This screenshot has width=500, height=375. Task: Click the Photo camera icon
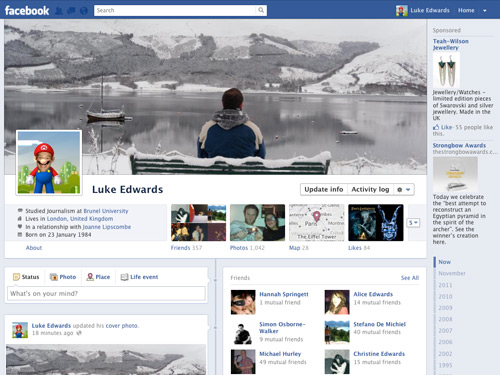(54, 277)
